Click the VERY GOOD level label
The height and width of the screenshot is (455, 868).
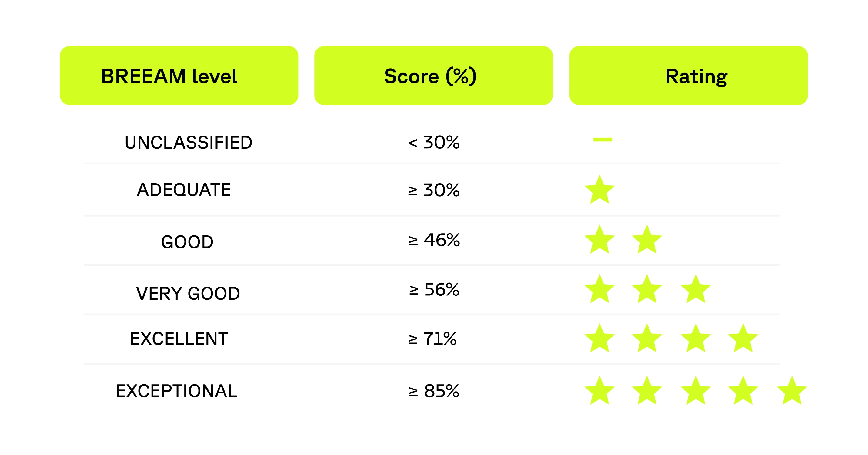188,293
